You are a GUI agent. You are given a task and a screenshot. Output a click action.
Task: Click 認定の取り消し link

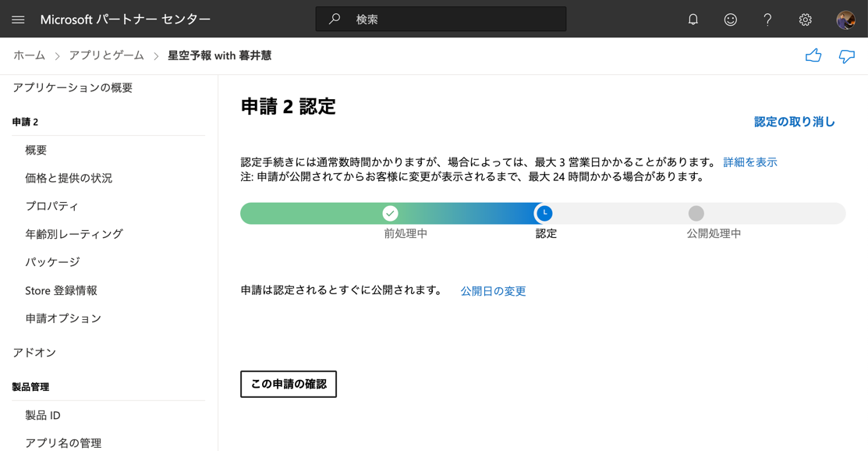(794, 122)
